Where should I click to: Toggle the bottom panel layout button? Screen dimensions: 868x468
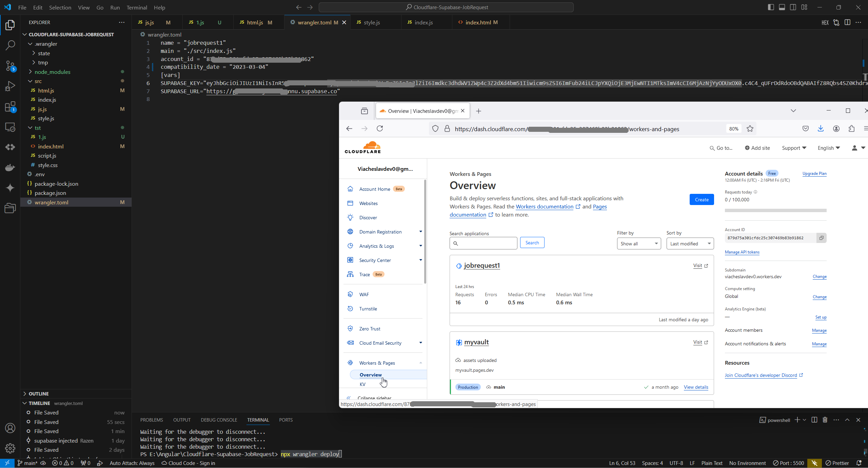pyautogui.click(x=782, y=7)
